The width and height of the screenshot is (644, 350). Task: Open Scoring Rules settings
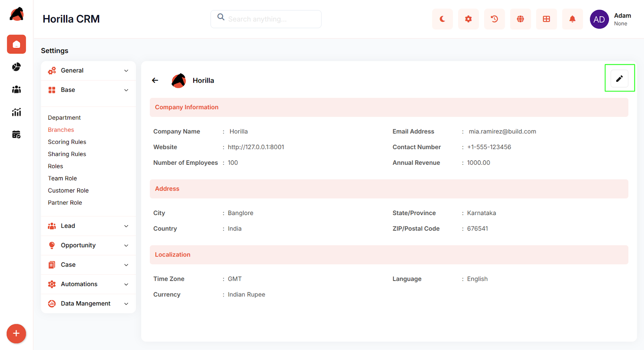(x=67, y=142)
